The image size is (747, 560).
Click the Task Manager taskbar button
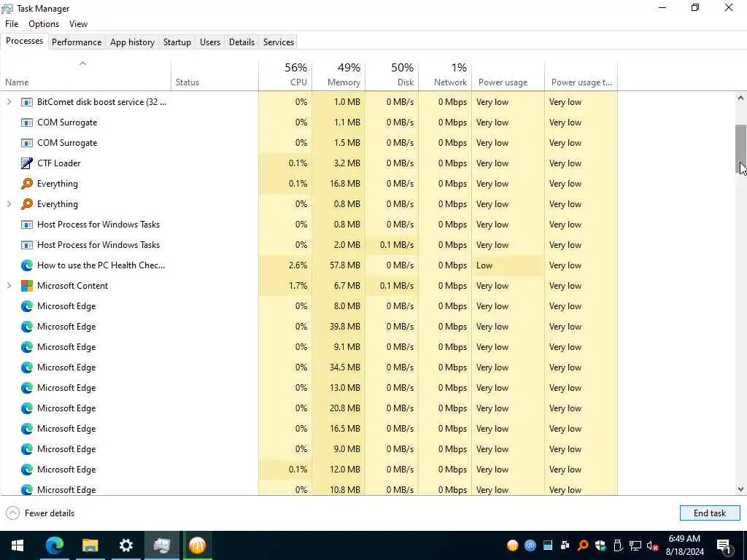[161, 545]
